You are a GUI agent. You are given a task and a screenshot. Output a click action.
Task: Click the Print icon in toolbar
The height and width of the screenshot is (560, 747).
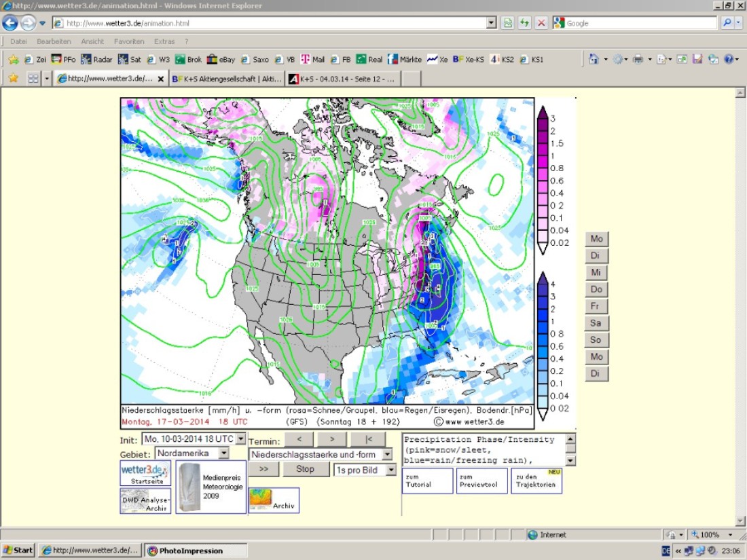[638, 59]
